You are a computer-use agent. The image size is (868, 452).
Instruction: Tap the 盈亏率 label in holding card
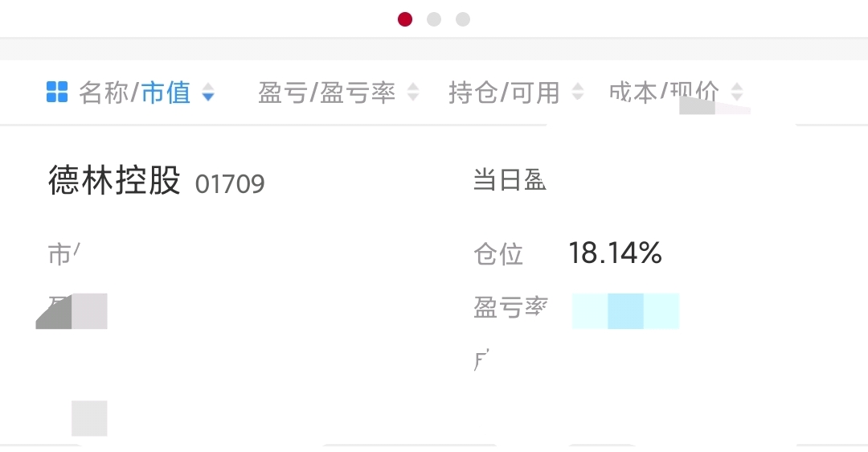pyautogui.click(x=510, y=307)
